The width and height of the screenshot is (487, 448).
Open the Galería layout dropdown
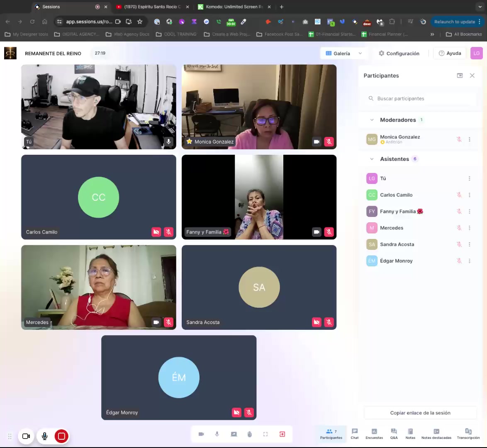[x=344, y=54]
